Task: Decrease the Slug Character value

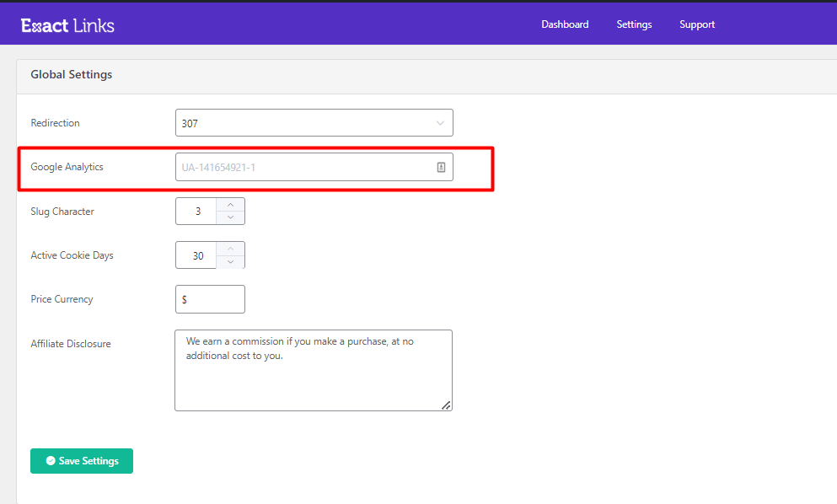Action: coord(231,217)
